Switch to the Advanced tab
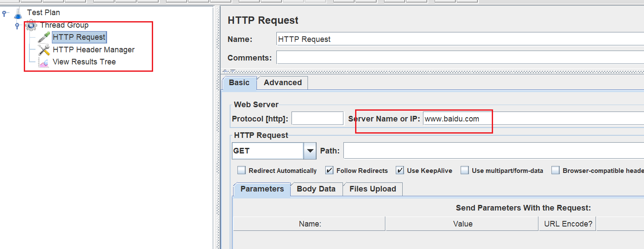The width and height of the screenshot is (644, 249). 283,83
